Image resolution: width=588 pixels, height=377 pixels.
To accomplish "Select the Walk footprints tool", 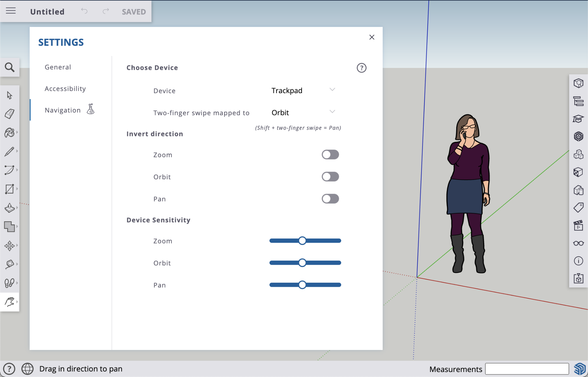I will [x=9, y=283].
